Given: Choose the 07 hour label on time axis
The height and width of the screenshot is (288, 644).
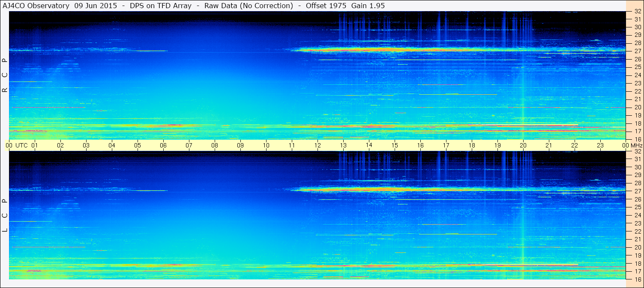Looking at the screenshot, I should (x=189, y=145).
